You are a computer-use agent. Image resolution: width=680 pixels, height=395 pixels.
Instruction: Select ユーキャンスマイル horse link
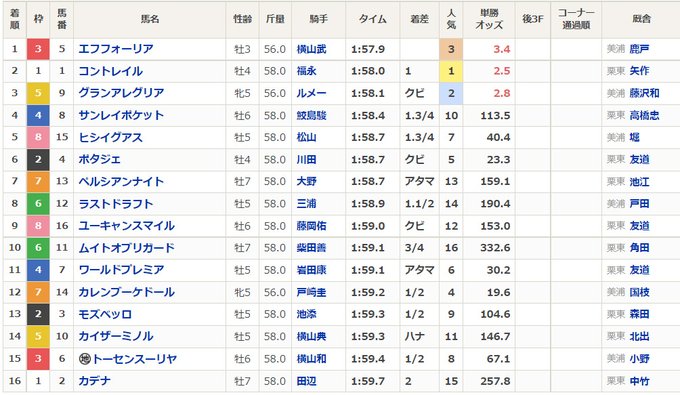point(127,226)
